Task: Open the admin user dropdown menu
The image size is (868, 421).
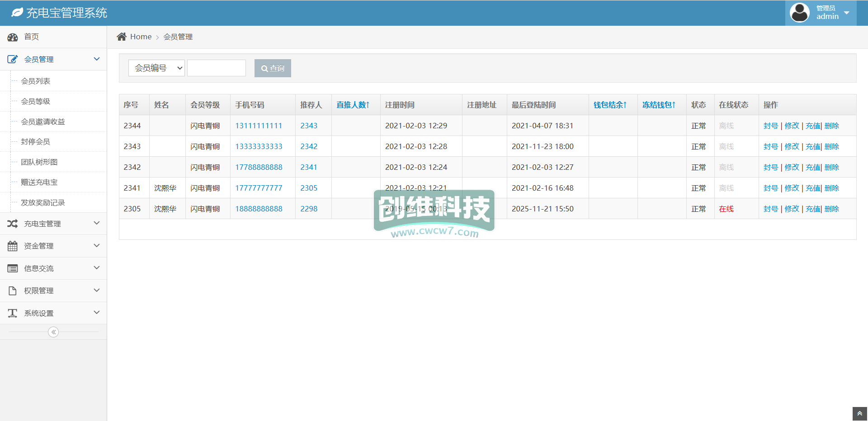Action: [x=846, y=13]
